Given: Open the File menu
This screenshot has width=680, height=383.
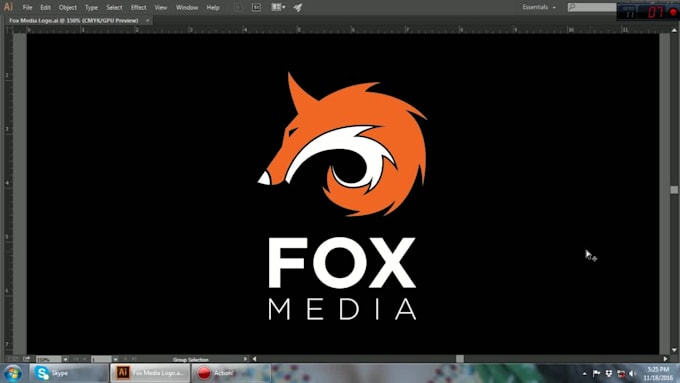Looking at the screenshot, I should [x=27, y=7].
